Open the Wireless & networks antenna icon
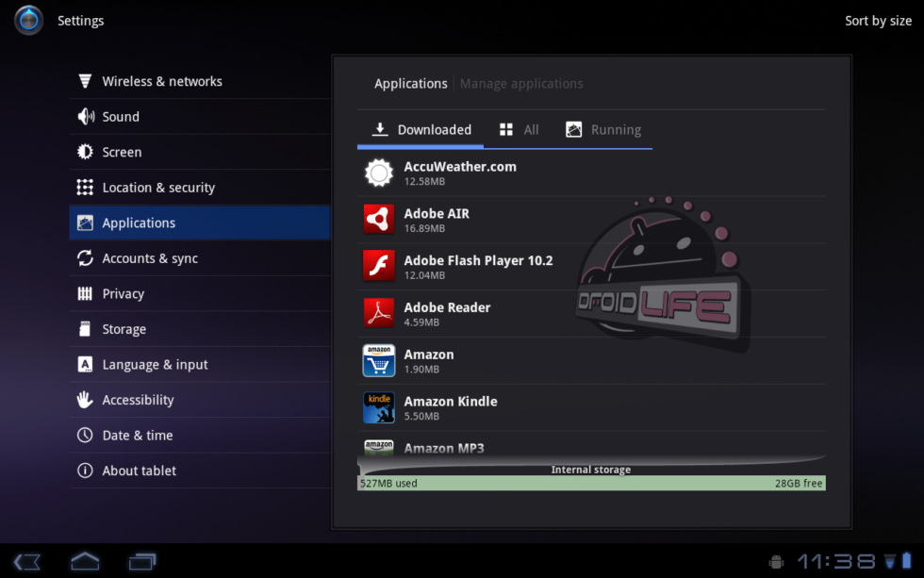 [x=85, y=81]
